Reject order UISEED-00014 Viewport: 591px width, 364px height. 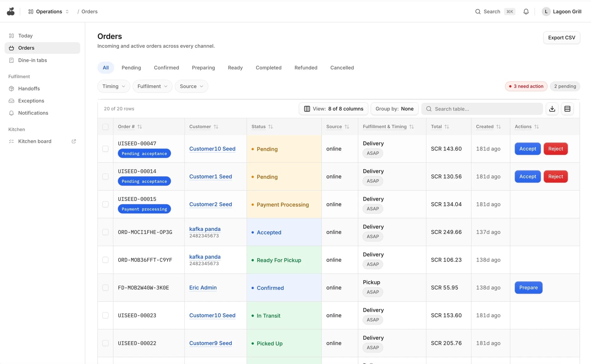(x=556, y=176)
